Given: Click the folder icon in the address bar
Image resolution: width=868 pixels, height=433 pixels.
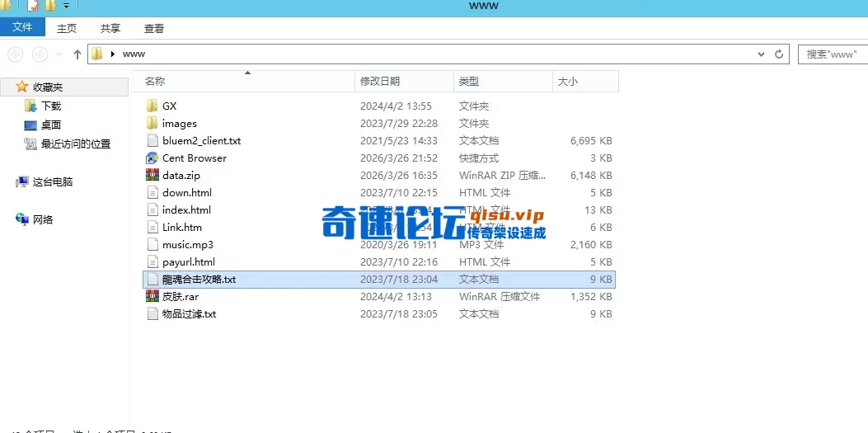Looking at the screenshot, I should click(97, 54).
